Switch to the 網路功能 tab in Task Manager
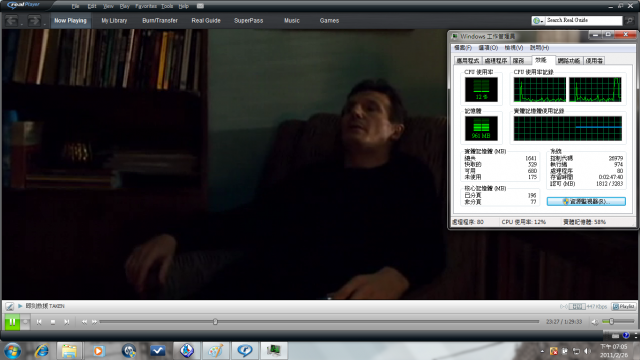 tap(569, 61)
